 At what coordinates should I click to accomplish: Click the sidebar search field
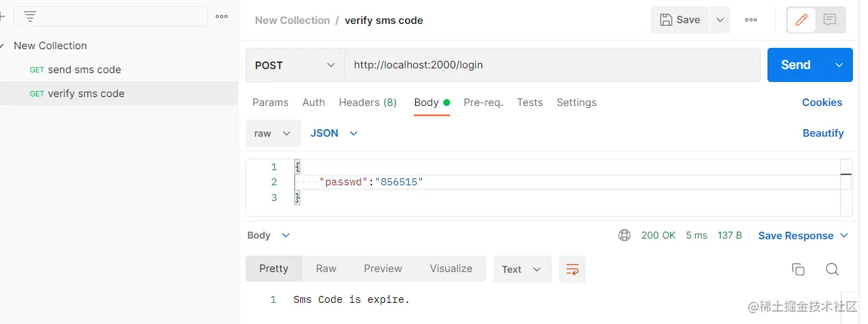click(x=111, y=16)
